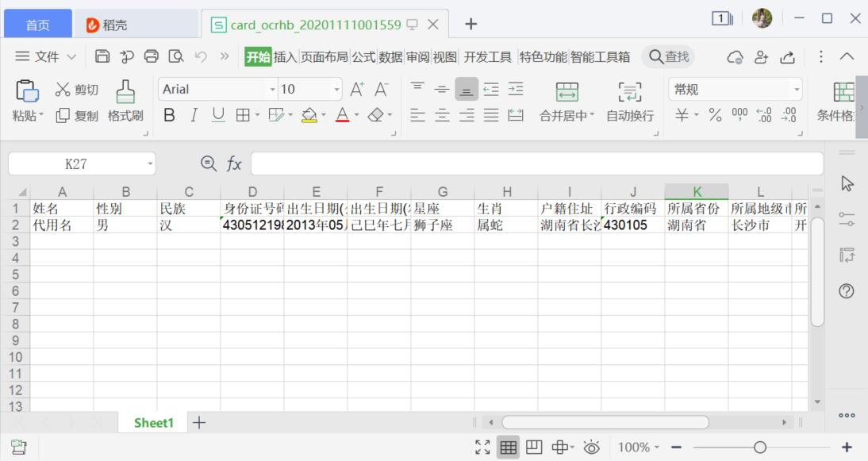Select center horizontal alignment
Viewport: 868px width, 461px height.
click(x=442, y=115)
